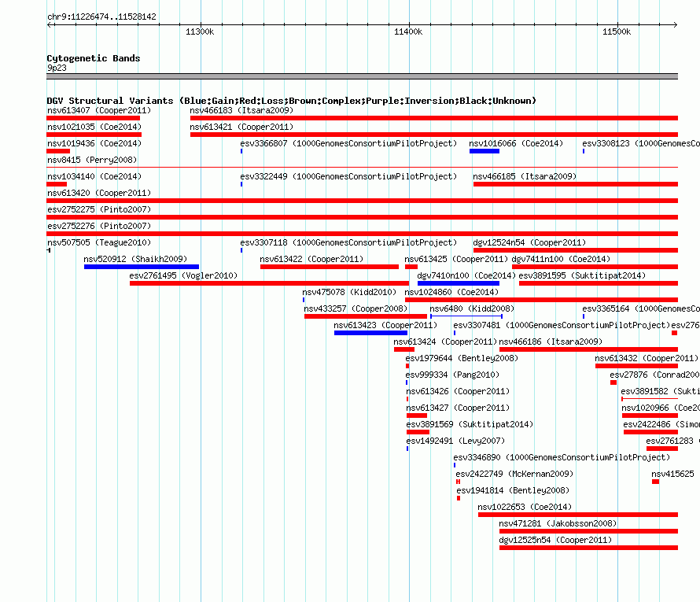Click nsv507505 (Teague2010) label
The image size is (700, 602).
pos(99,242)
